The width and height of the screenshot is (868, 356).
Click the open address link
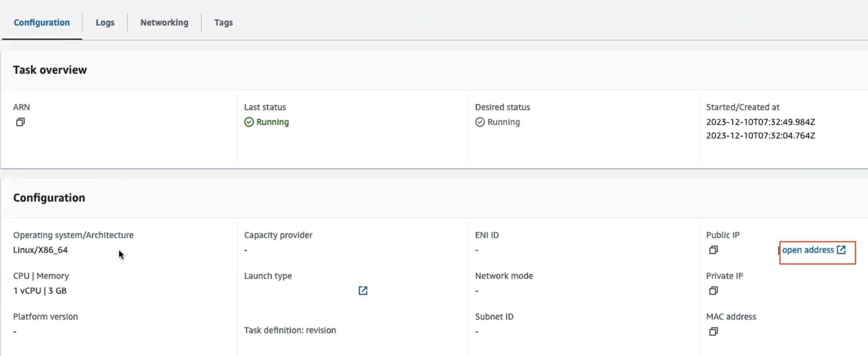[x=807, y=250]
